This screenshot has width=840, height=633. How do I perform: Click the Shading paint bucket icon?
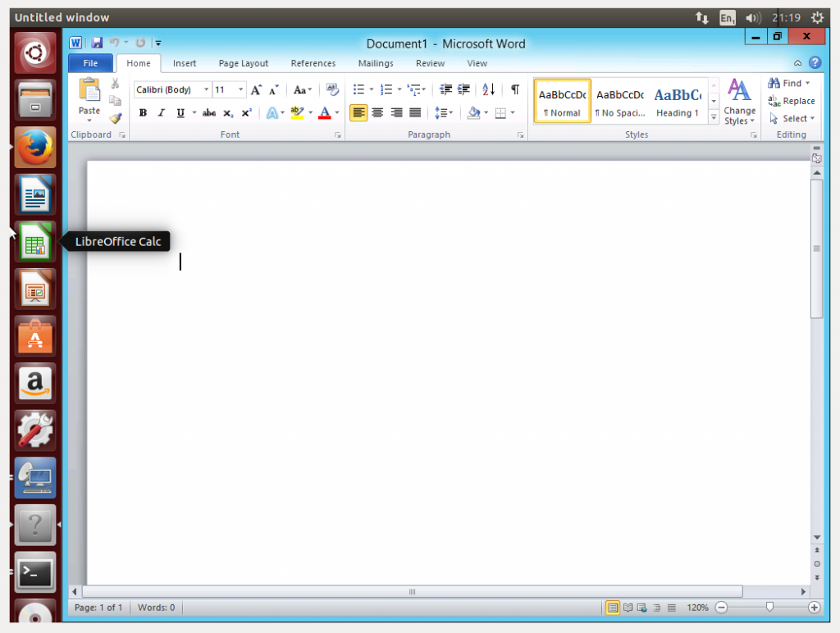pos(473,113)
